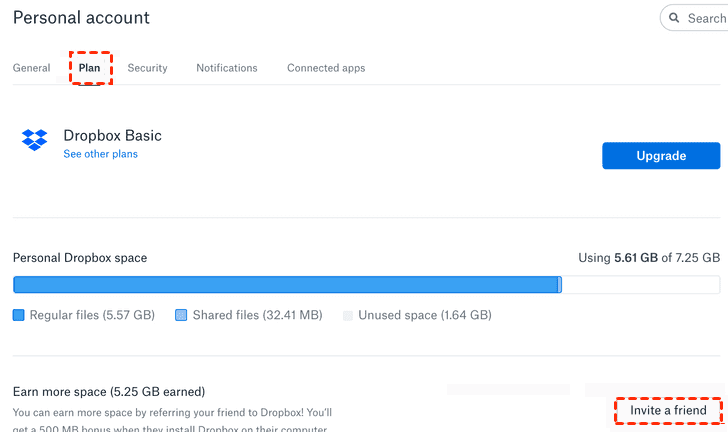Click the Regular files legend swatch
Screen dimensions: 728x432
click(18, 315)
